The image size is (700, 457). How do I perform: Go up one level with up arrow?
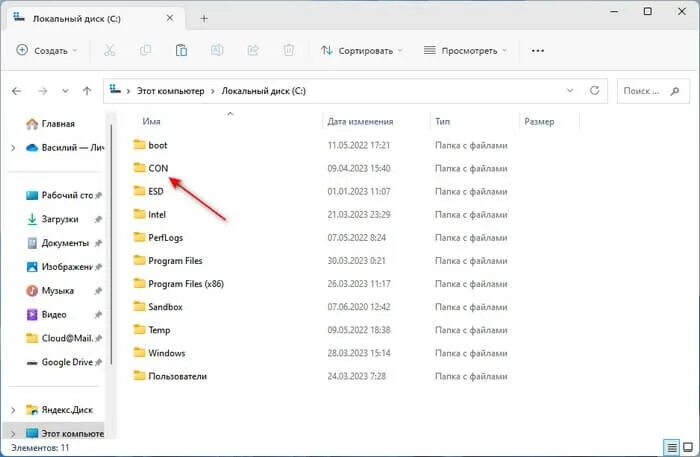click(87, 91)
